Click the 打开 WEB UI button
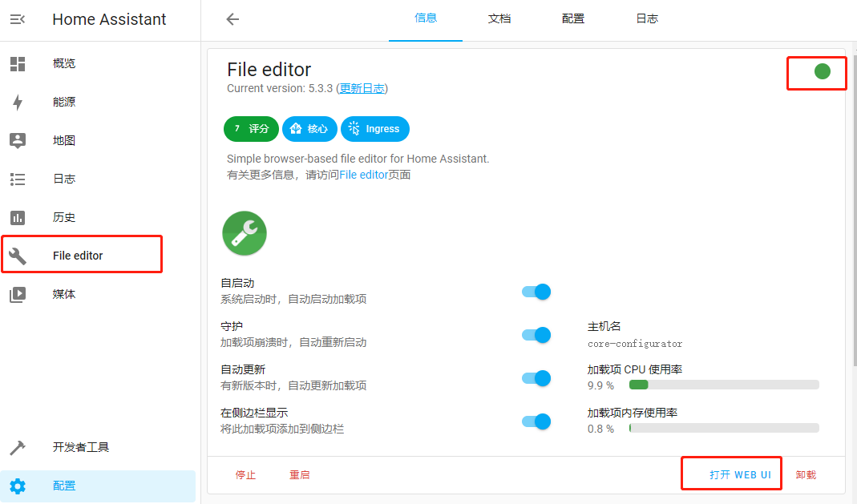857x504 pixels. [740, 475]
